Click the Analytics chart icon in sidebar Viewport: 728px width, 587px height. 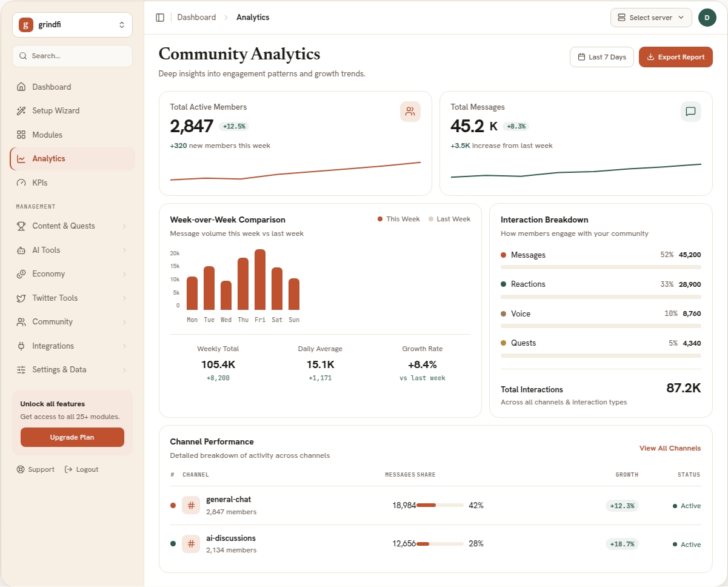coord(21,159)
